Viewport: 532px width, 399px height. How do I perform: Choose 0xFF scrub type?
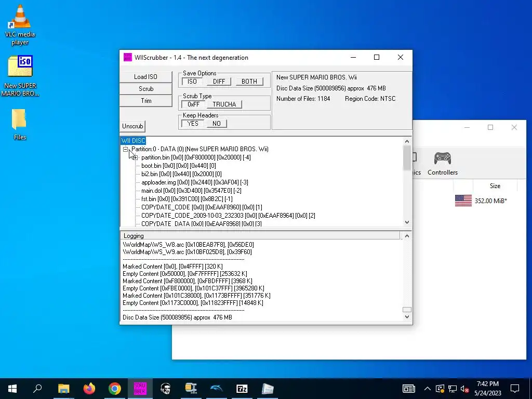tap(193, 104)
